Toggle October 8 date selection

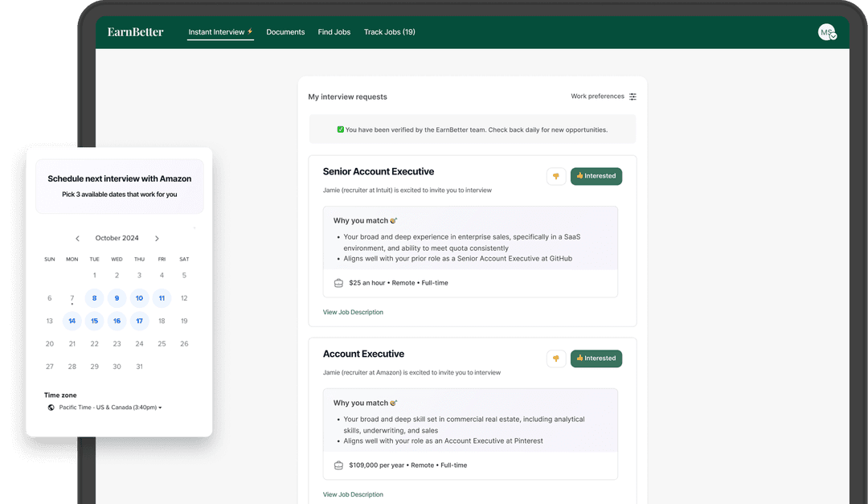[x=94, y=298]
